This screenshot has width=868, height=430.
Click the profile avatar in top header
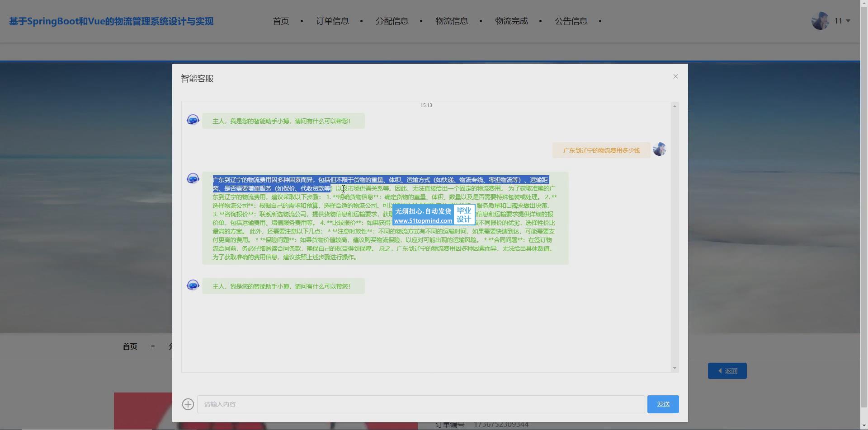coord(820,21)
